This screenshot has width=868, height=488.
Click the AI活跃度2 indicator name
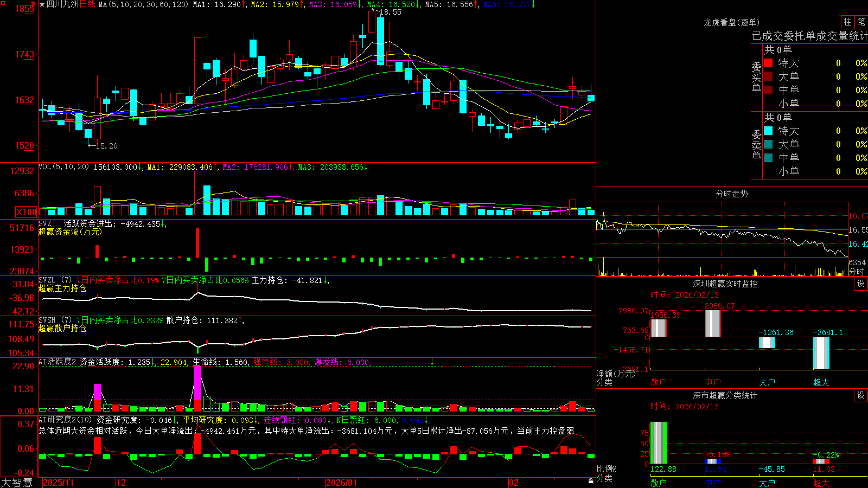tap(58, 362)
